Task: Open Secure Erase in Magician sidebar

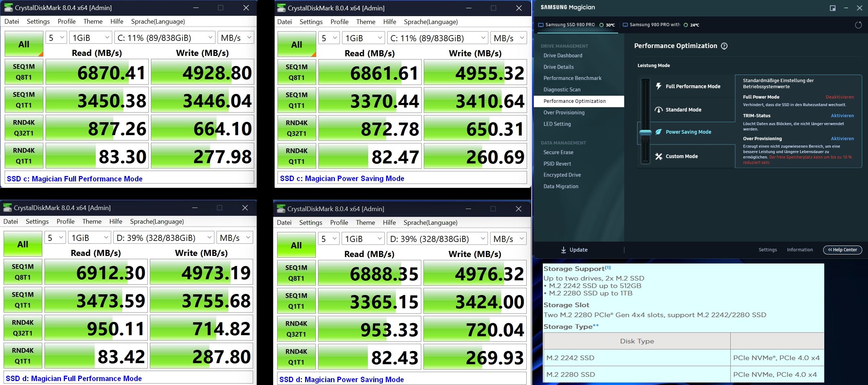Action: (558, 152)
